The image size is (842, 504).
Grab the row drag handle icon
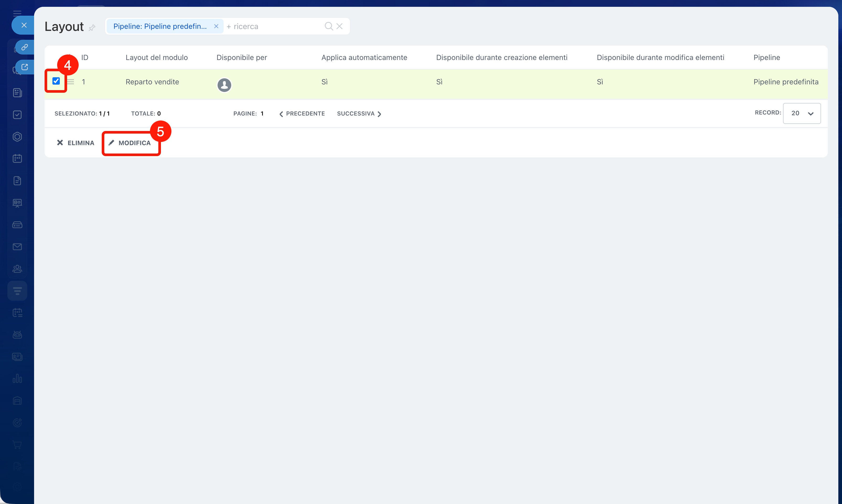pyautogui.click(x=71, y=82)
